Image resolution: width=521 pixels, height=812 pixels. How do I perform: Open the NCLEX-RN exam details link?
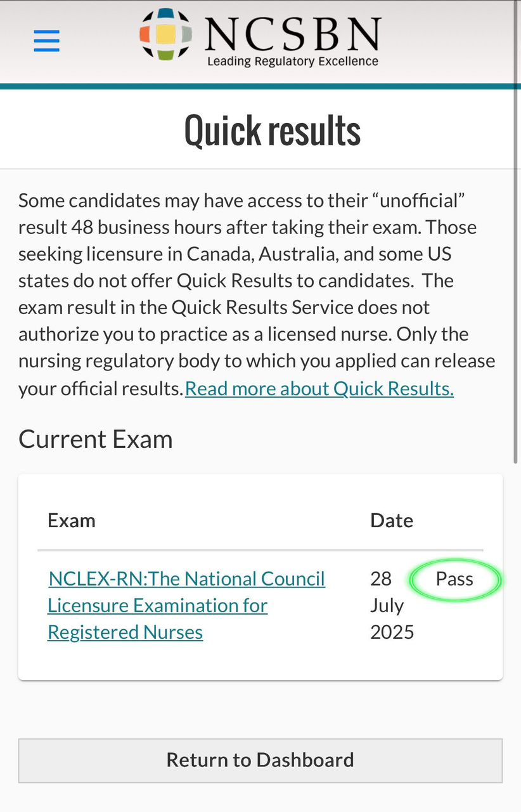[x=186, y=605]
